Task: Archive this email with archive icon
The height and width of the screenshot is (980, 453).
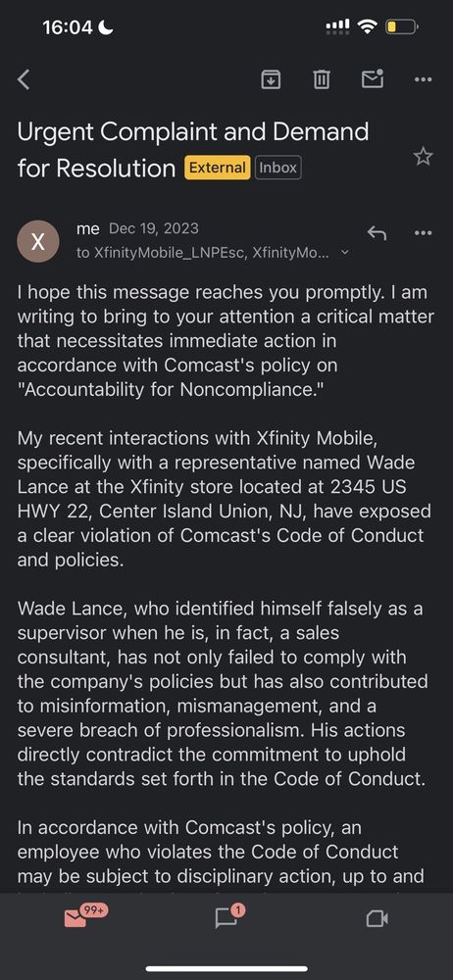Action: (271, 79)
